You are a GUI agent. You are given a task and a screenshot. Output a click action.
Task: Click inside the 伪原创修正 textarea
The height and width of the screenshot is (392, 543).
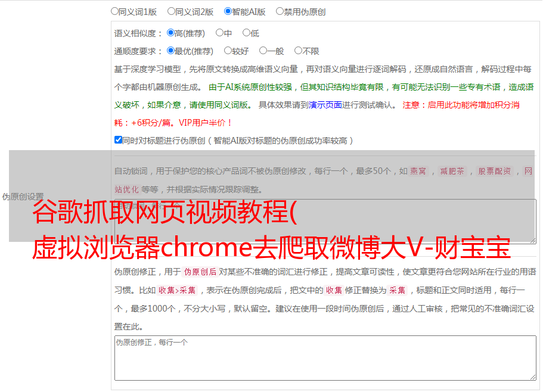pyautogui.click(x=325, y=358)
